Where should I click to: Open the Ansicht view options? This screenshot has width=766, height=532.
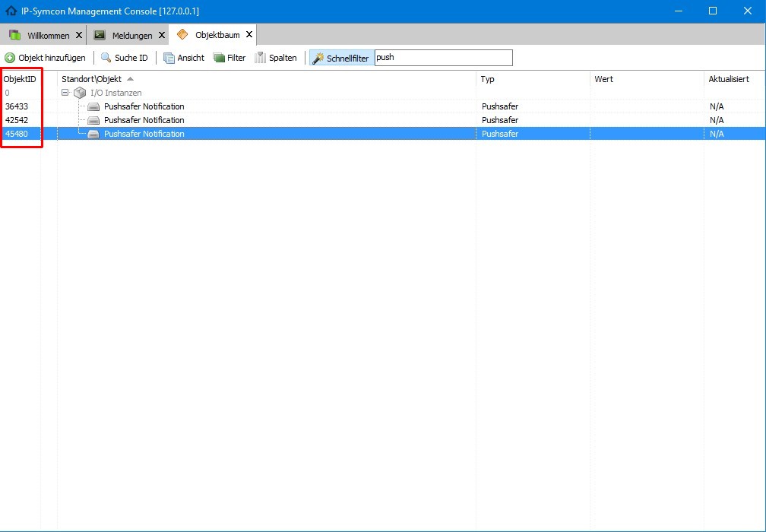pyautogui.click(x=184, y=58)
